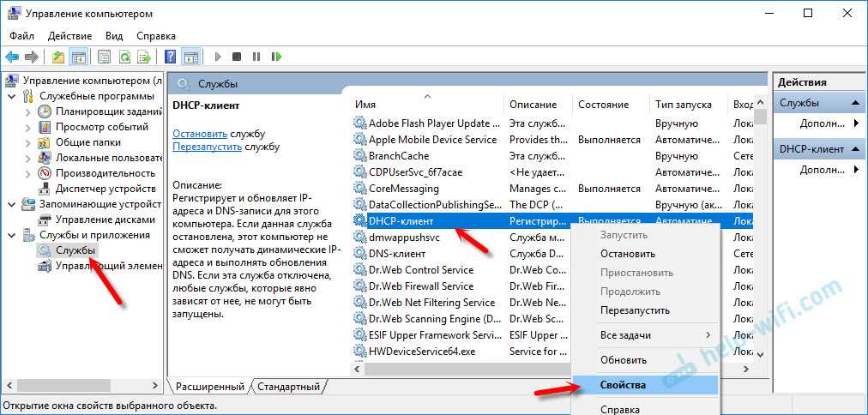Collapse the Служебные программы tree node

click(11, 96)
